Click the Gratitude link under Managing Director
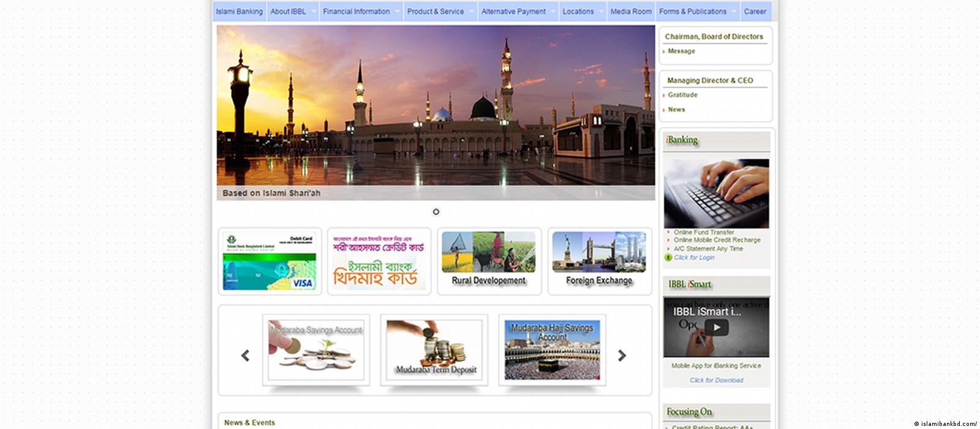The height and width of the screenshot is (429, 980). (x=682, y=95)
